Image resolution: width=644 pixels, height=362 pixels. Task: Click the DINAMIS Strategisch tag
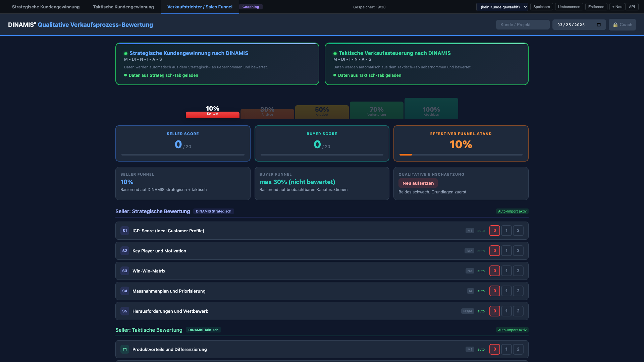213,211
